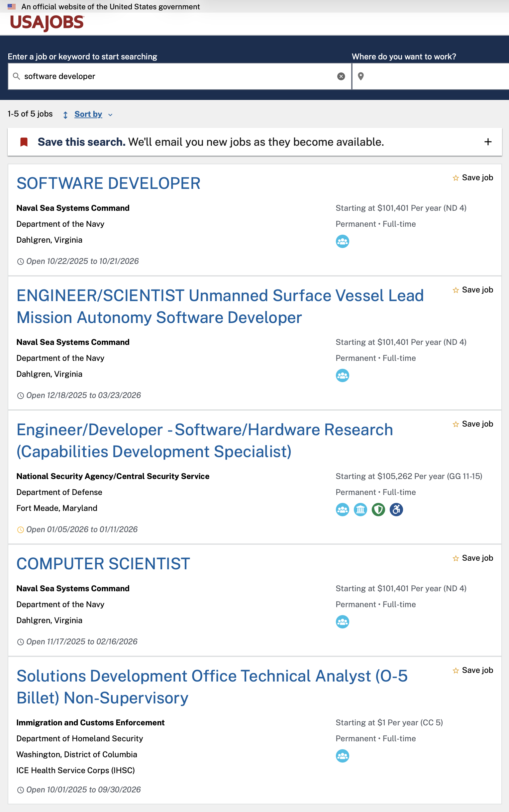Click 'Fort Meade, Maryland' location text
This screenshot has width=509, height=812.
coord(57,508)
